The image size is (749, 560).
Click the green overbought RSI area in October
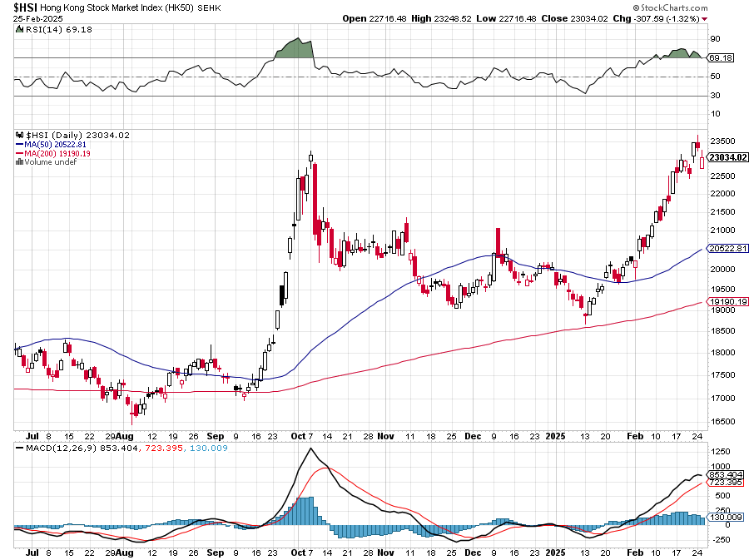[293, 48]
